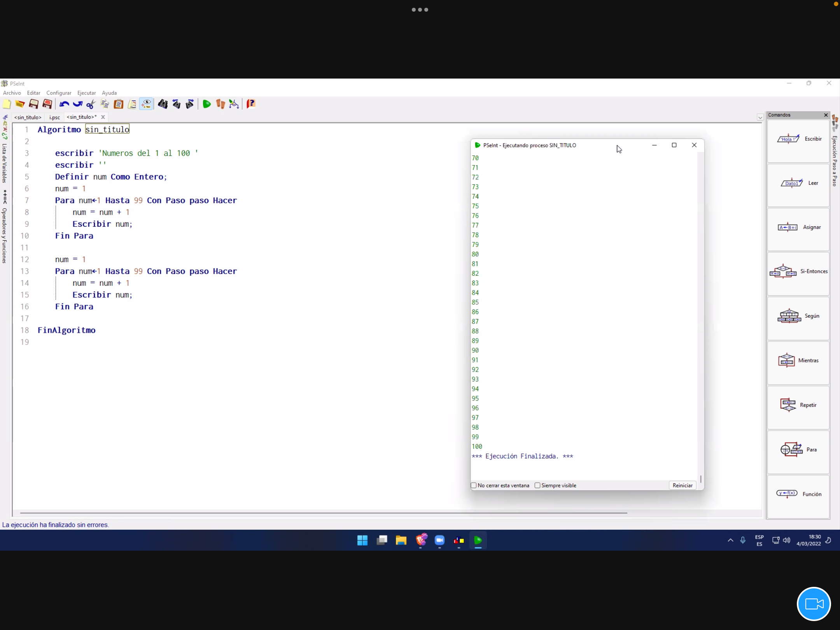This screenshot has height=630, width=840.
Task: Start step-by-step execution with the footprints icon
Action: [220, 104]
